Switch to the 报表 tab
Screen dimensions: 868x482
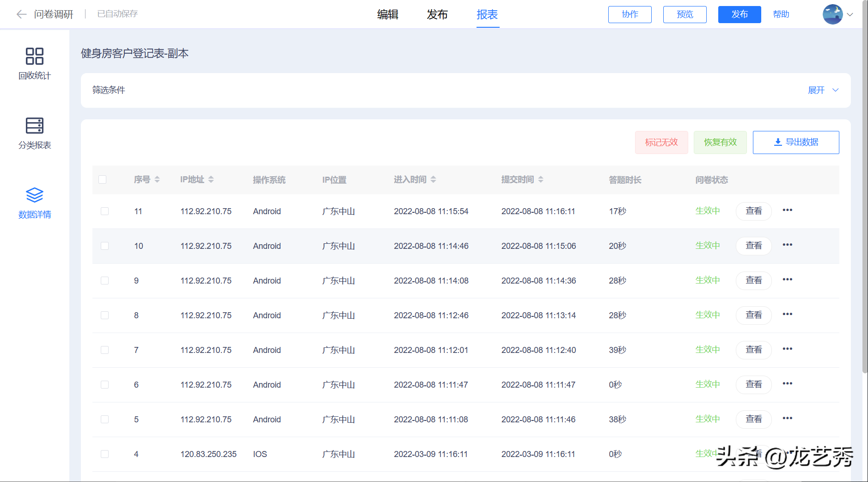pos(487,14)
